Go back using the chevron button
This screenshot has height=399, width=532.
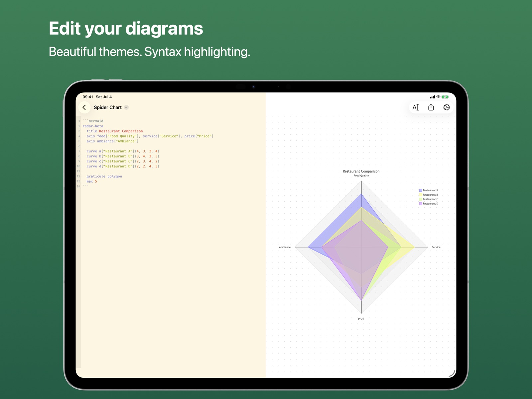point(84,107)
